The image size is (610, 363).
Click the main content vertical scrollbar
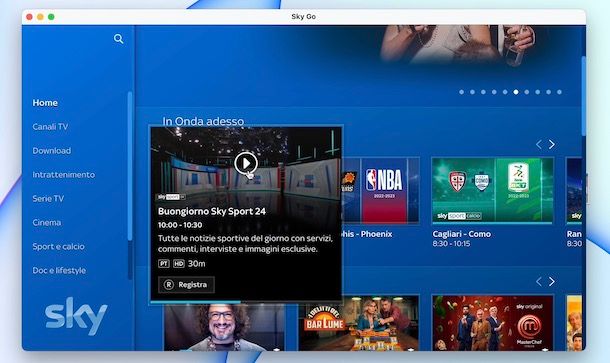pyautogui.click(x=583, y=96)
